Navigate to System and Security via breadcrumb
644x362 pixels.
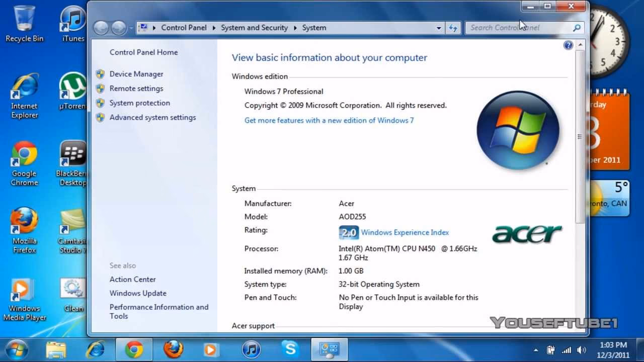click(254, 28)
